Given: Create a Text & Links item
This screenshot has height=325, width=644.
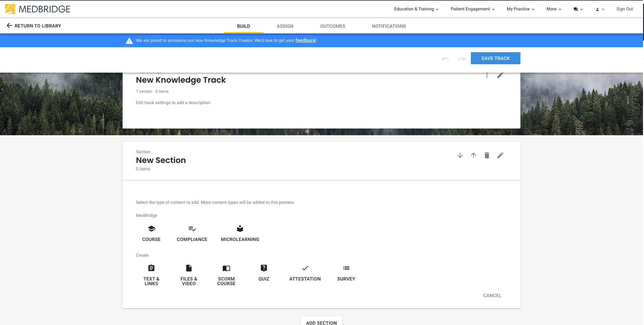Looking at the screenshot, I should (x=151, y=275).
